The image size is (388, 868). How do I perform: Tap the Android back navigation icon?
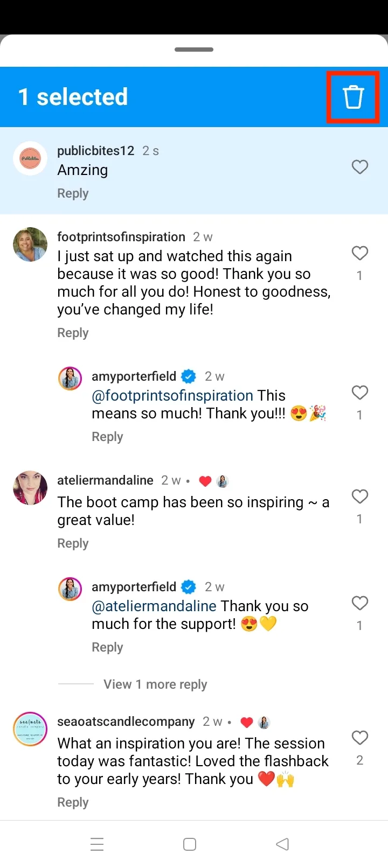[x=282, y=844]
